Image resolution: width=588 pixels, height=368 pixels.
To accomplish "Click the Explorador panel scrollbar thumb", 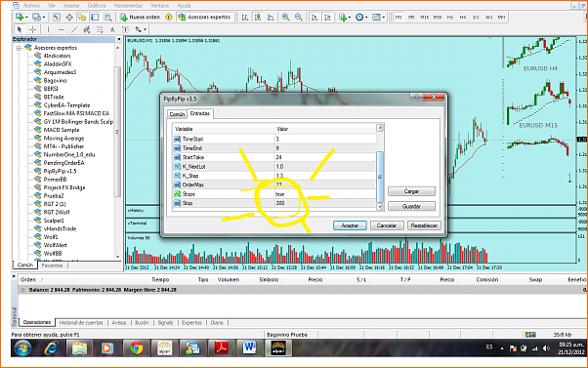I will click(118, 132).
